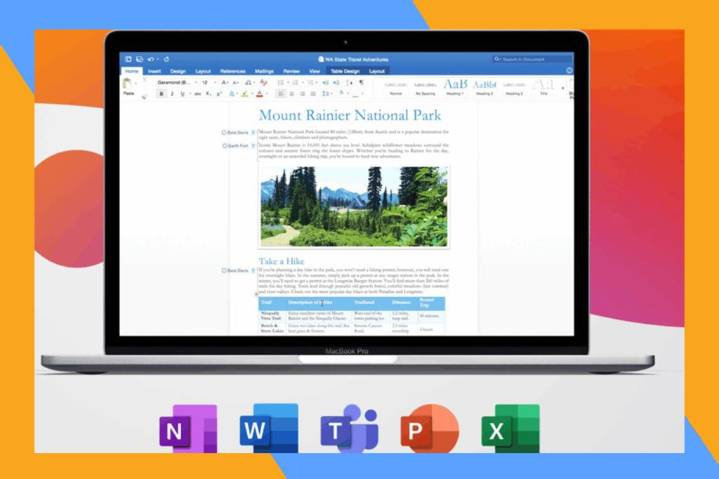This screenshot has width=719, height=479.
Task: Toggle paragraph marks pilcrow button
Action: click(361, 83)
